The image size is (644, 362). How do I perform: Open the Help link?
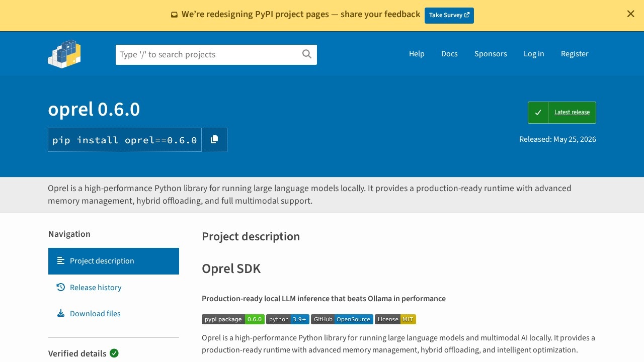click(417, 54)
